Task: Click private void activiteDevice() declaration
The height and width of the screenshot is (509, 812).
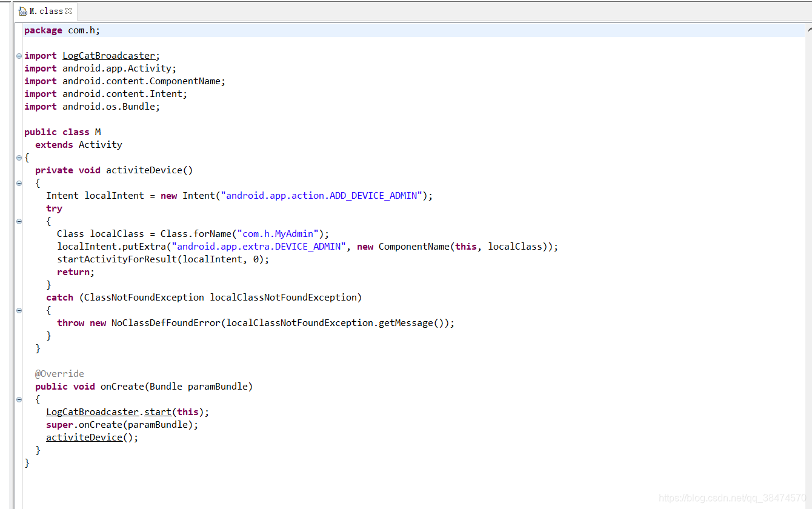Action: point(114,170)
